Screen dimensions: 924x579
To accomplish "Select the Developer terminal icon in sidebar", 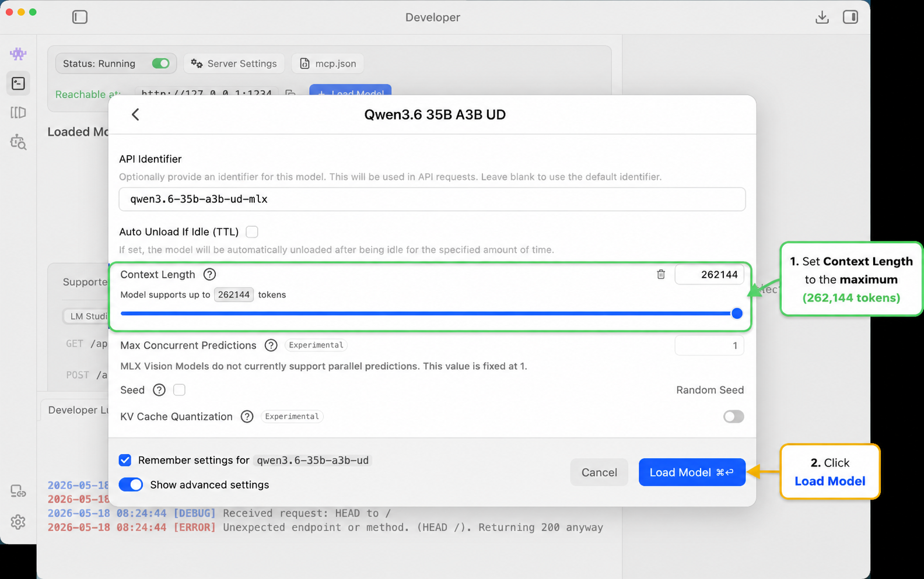I will [18, 83].
